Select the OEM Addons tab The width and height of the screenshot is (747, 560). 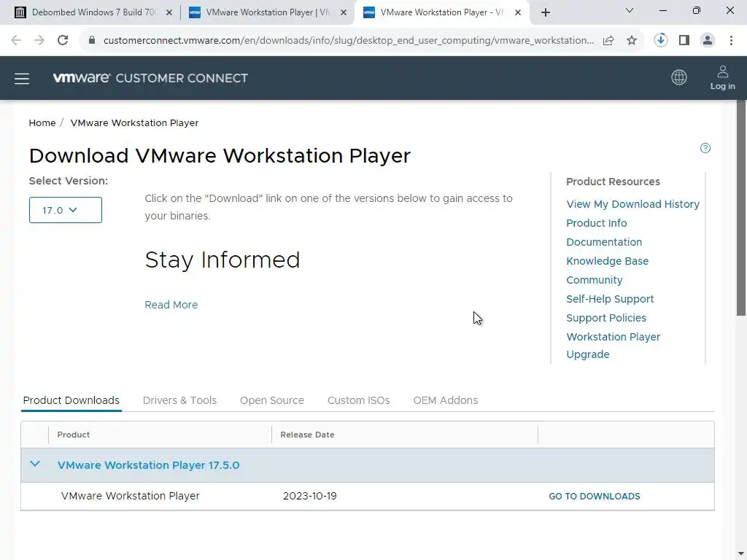click(x=446, y=400)
